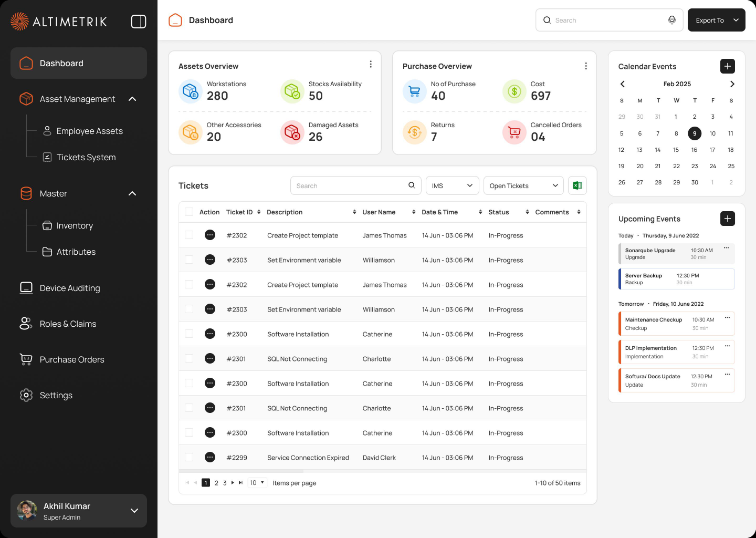The height and width of the screenshot is (538, 756).
Task: Export tickets to Excel icon
Action: (x=577, y=185)
